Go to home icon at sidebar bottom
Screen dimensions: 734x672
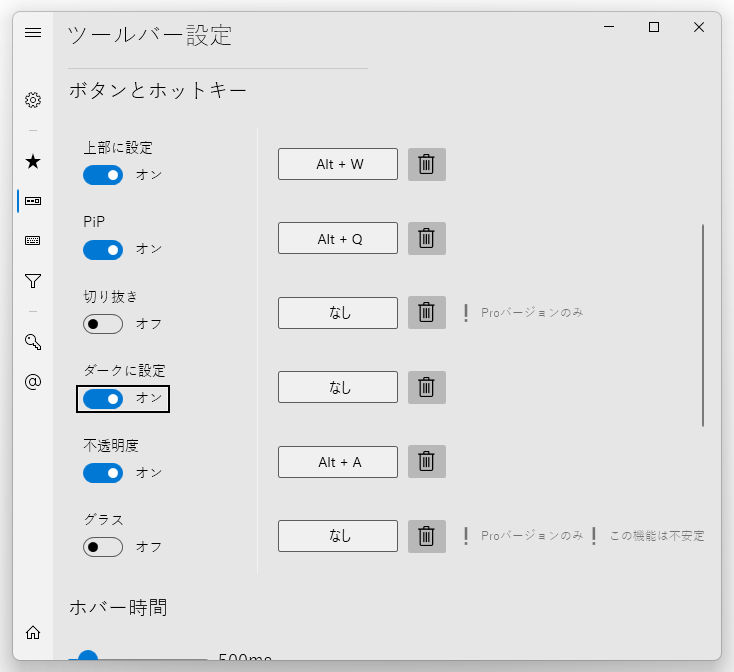click(x=33, y=633)
